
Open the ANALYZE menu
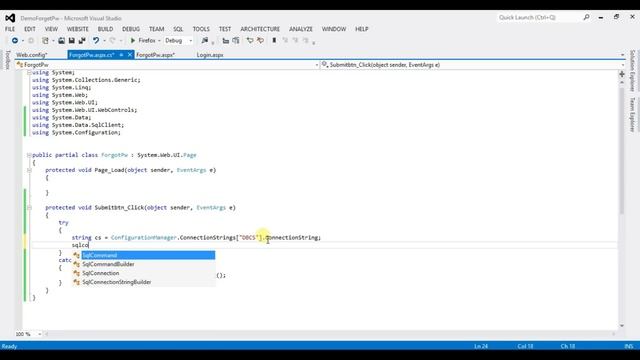pos(301,29)
